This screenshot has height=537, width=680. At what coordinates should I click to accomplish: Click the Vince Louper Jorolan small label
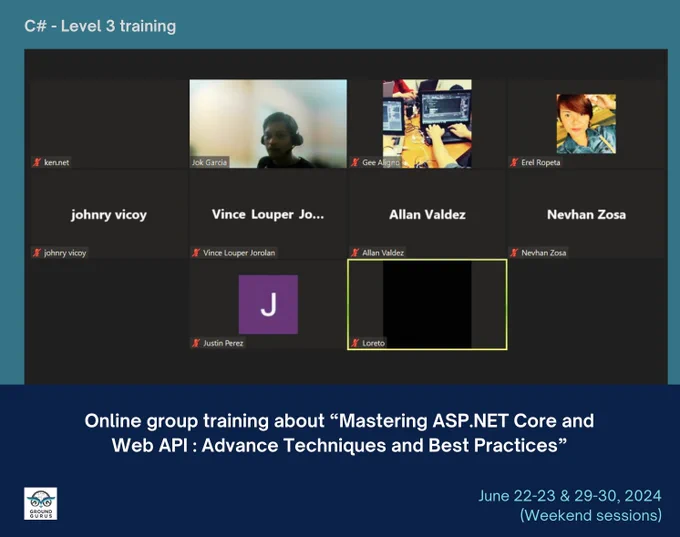[x=239, y=252]
